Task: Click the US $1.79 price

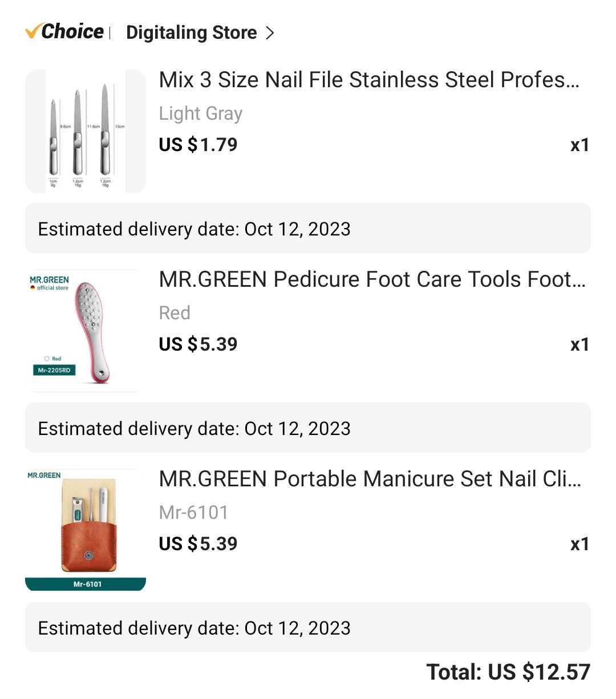Action: pos(198,145)
